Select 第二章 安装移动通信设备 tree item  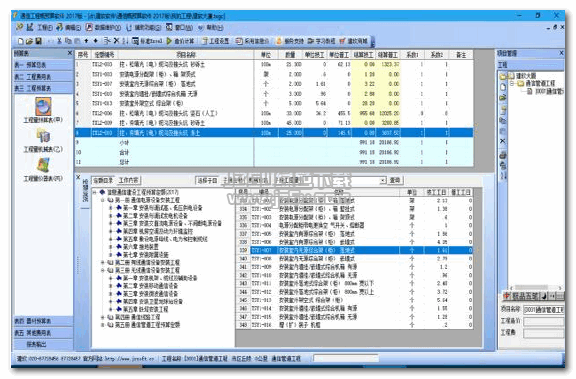point(150,286)
